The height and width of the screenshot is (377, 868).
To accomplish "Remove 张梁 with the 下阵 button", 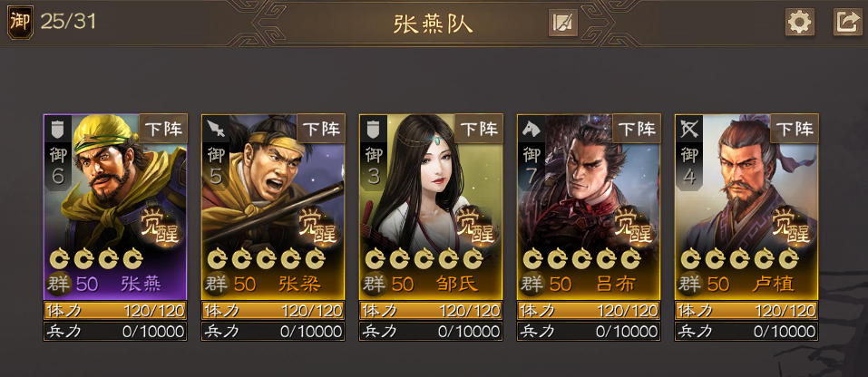I will 321,129.
